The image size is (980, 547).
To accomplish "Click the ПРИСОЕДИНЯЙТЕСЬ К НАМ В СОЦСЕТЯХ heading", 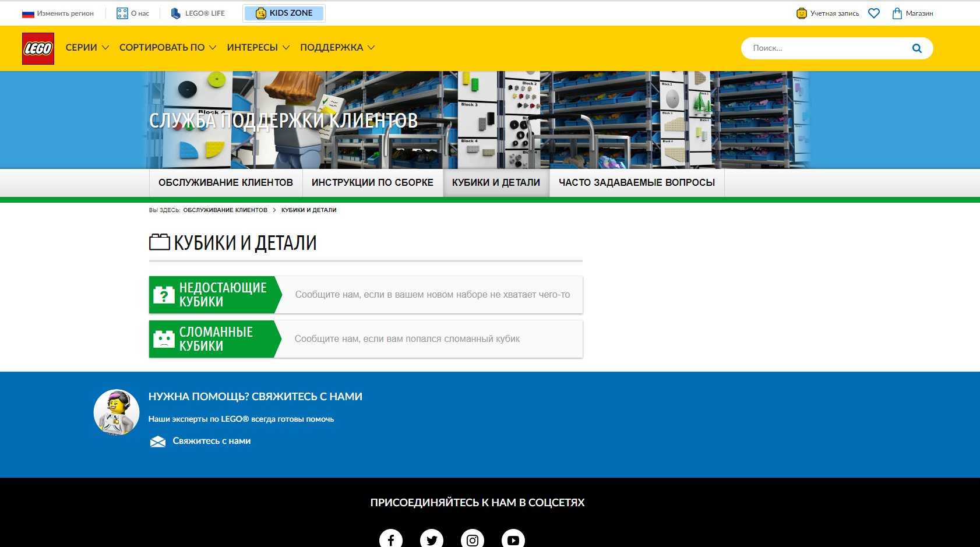I will tap(477, 503).
